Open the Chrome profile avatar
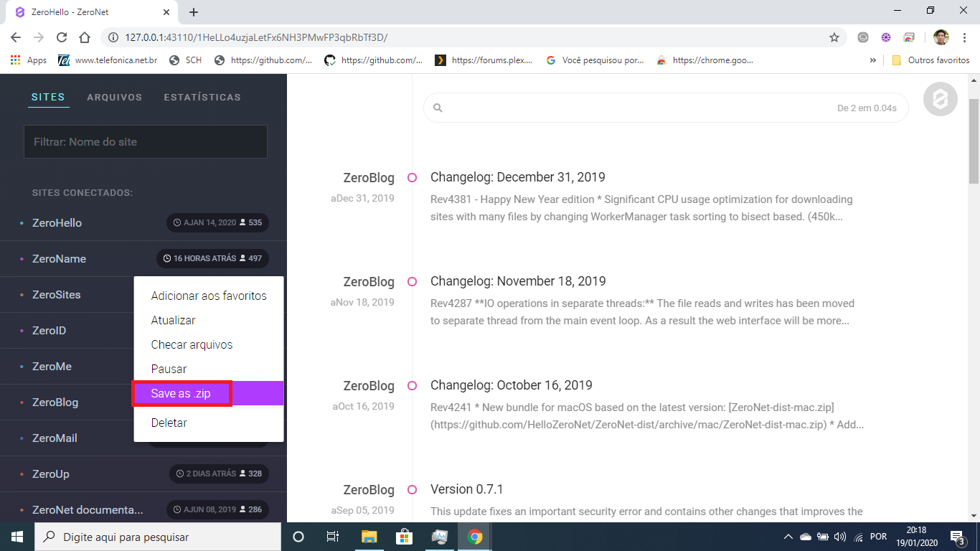The image size is (980, 551). coord(941,37)
